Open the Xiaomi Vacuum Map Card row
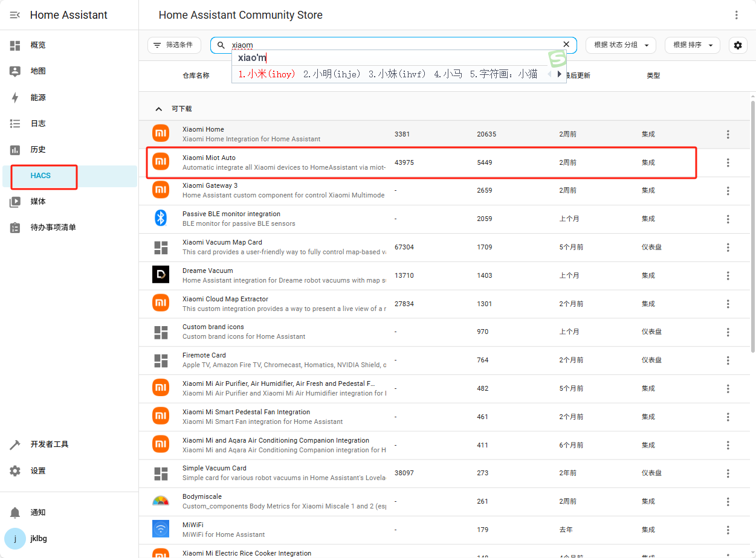756x558 pixels. [444, 248]
